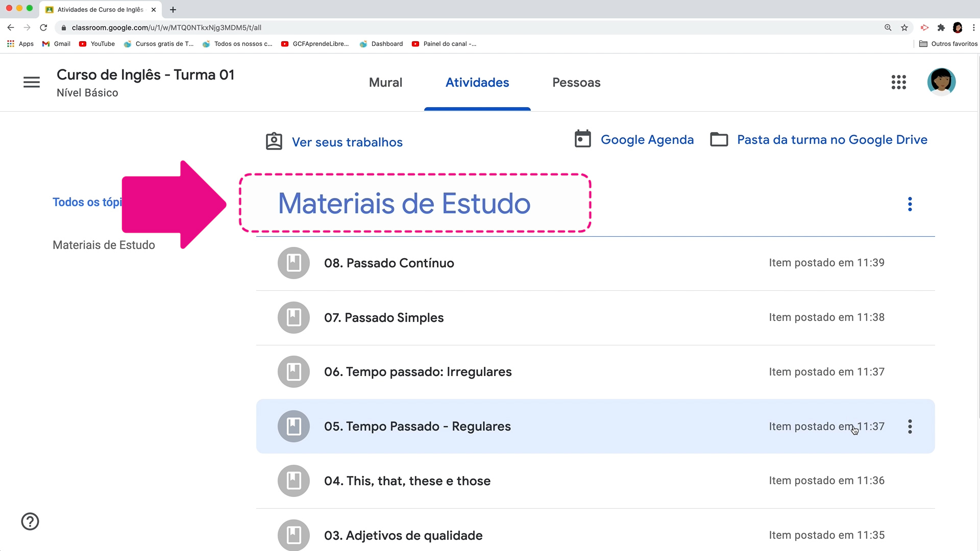Click the material item icon for Tempo passado Irregulares
This screenshot has width=980, height=551.
pyautogui.click(x=293, y=371)
